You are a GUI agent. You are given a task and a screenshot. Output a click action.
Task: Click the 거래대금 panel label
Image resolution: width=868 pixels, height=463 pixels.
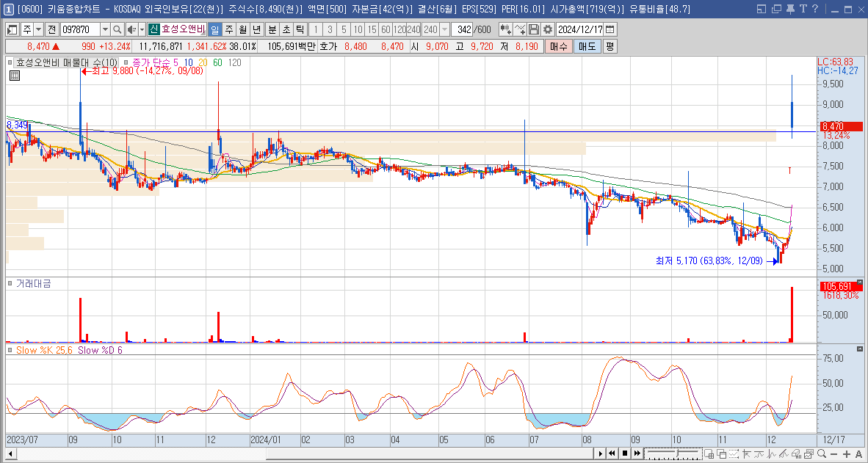point(33,283)
